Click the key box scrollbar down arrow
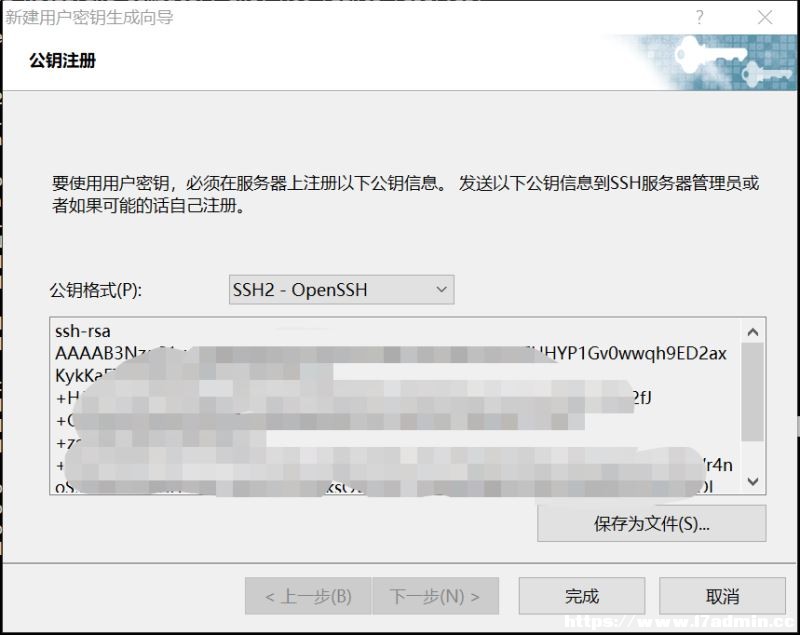The height and width of the screenshot is (635, 800). [753, 481]
